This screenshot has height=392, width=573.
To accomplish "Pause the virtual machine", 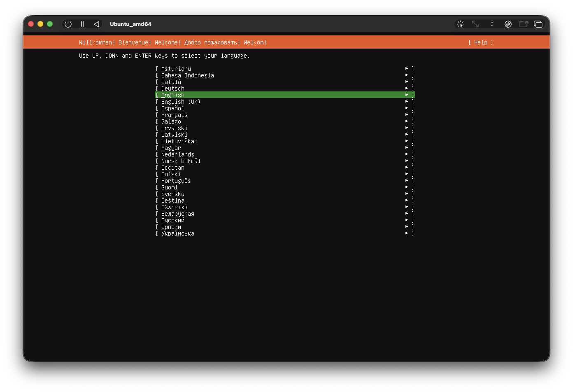I will point(82,24).
